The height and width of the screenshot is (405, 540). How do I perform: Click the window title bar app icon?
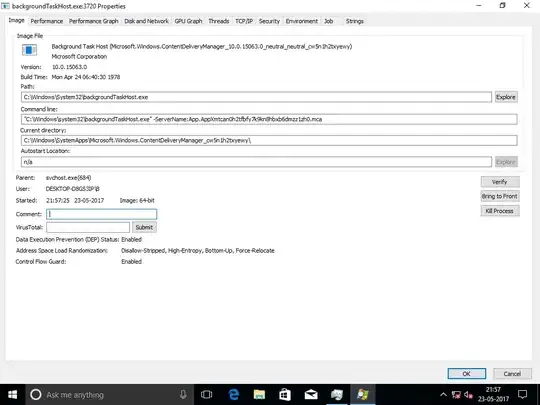(x=5, y=6)
